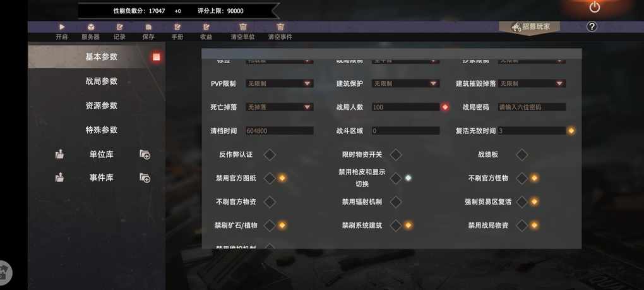The image size is (644, 290).
Task: Open the 手册 manual icon
Action: pyautogui.click(x=177, y=27)
